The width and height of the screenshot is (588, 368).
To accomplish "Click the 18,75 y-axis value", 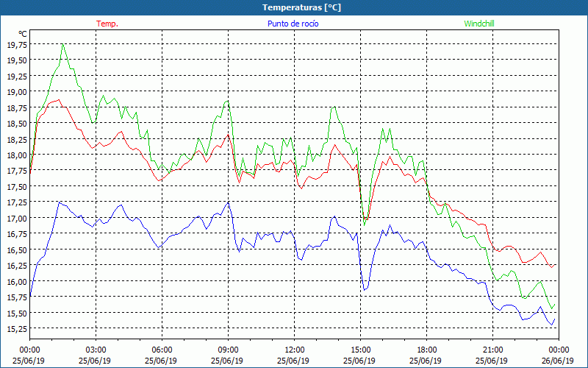I will pos(17,107).
